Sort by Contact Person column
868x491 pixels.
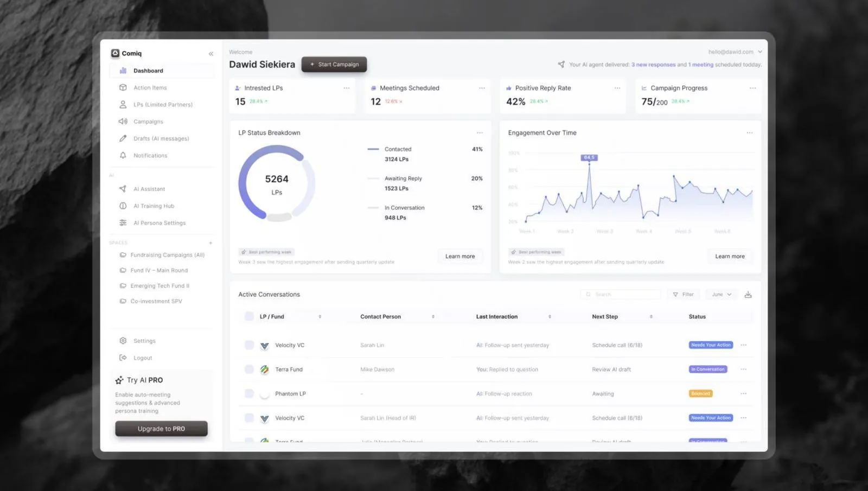433,317
